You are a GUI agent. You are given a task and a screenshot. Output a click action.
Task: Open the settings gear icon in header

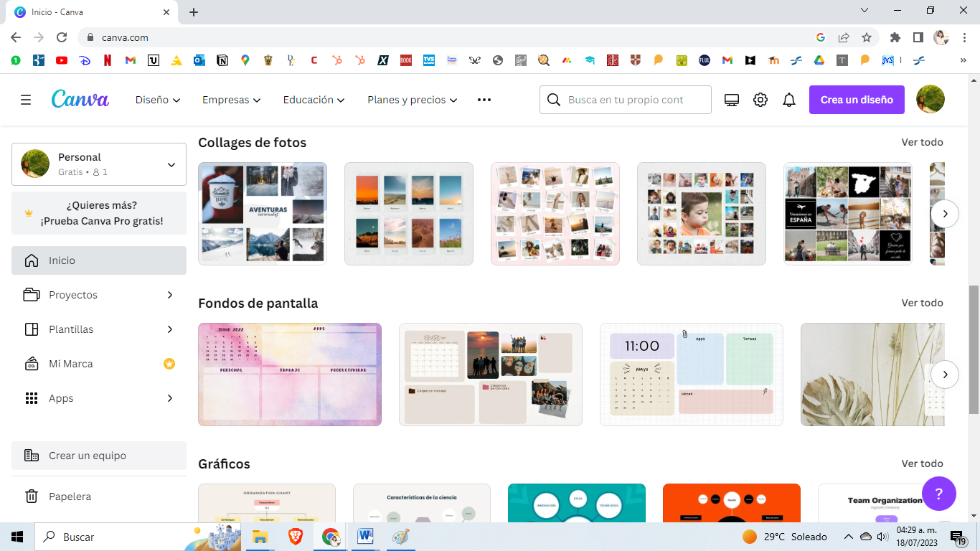(x=760, y=100)
